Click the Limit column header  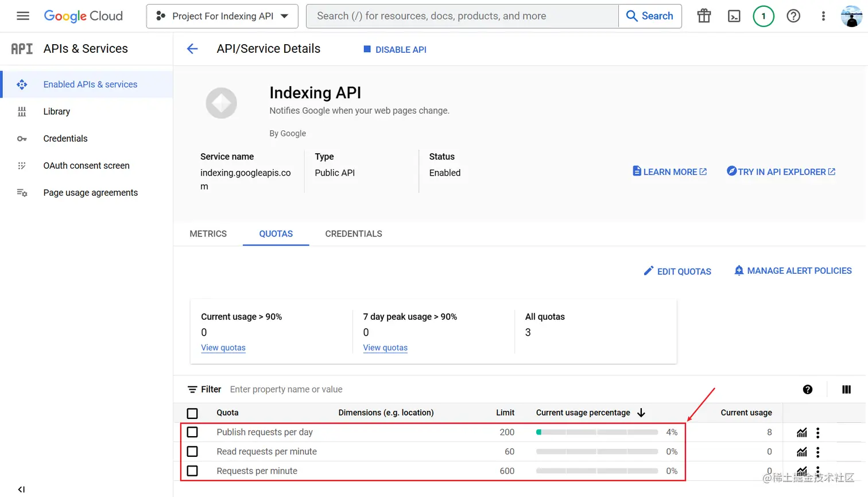pos(505,413)
